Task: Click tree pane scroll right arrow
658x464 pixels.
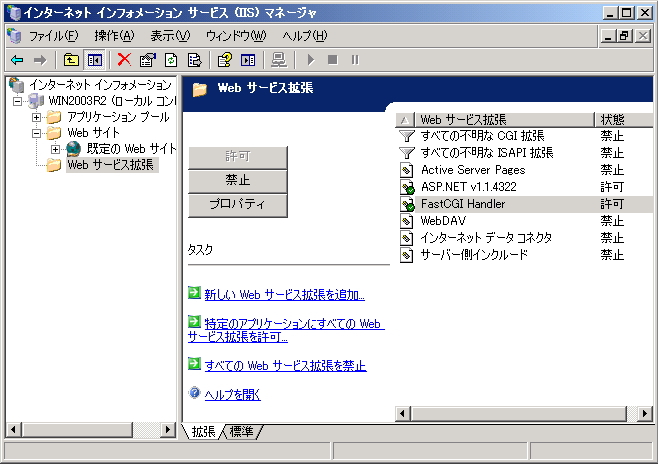Action: [x=168, y=430]
